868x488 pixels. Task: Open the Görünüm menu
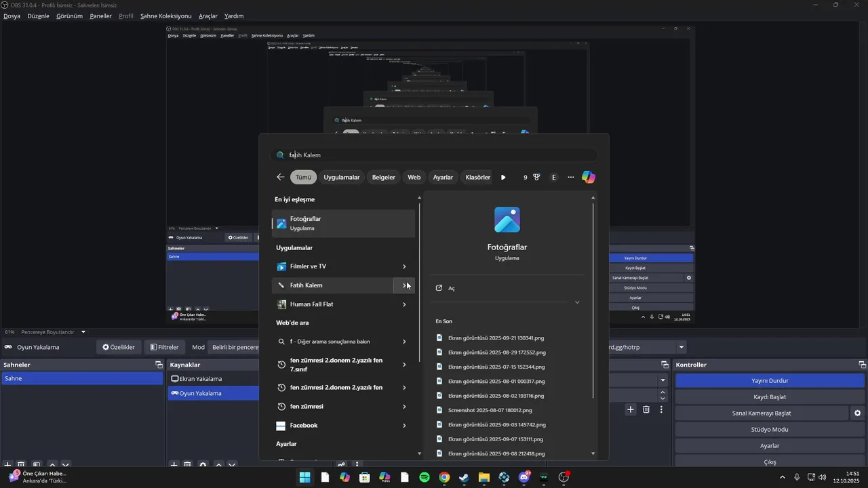pos(69,16)
